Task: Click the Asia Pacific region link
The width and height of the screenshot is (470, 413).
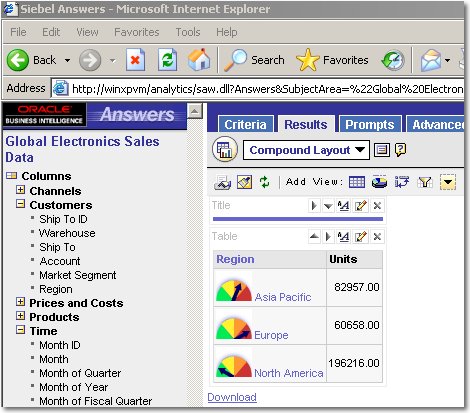Action: pos(283,297)
